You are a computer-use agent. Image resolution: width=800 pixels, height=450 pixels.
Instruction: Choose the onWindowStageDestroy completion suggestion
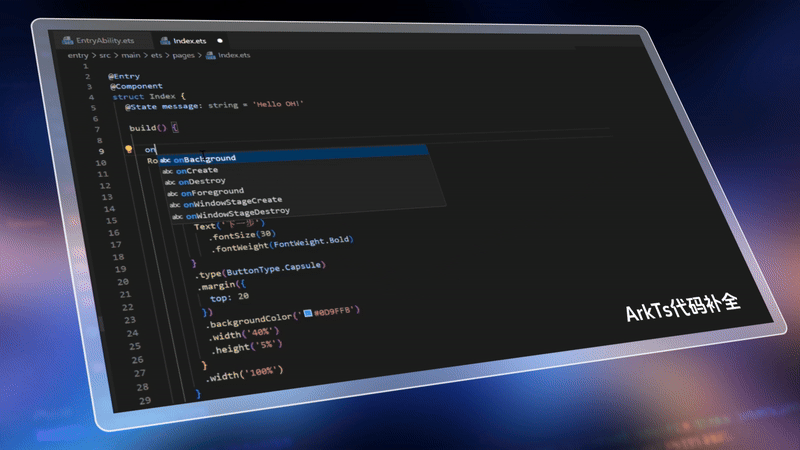pyautogui.click(x=238, y=214)
